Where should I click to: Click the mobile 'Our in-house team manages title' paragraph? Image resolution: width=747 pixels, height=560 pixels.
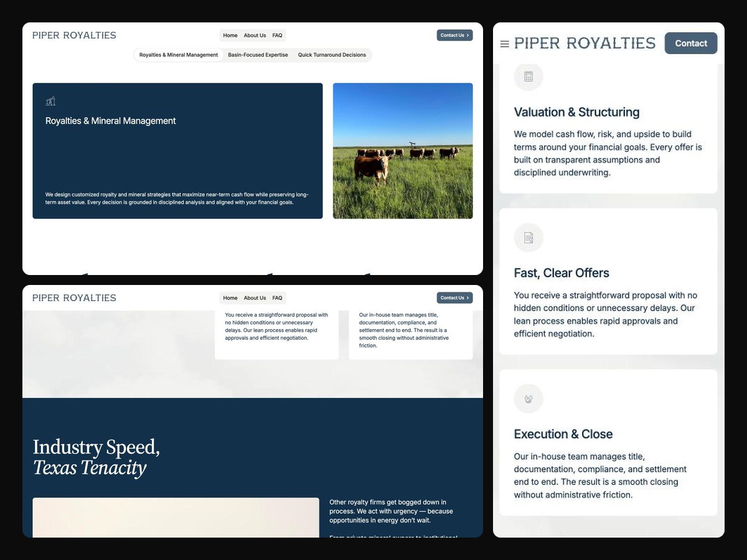600,475
